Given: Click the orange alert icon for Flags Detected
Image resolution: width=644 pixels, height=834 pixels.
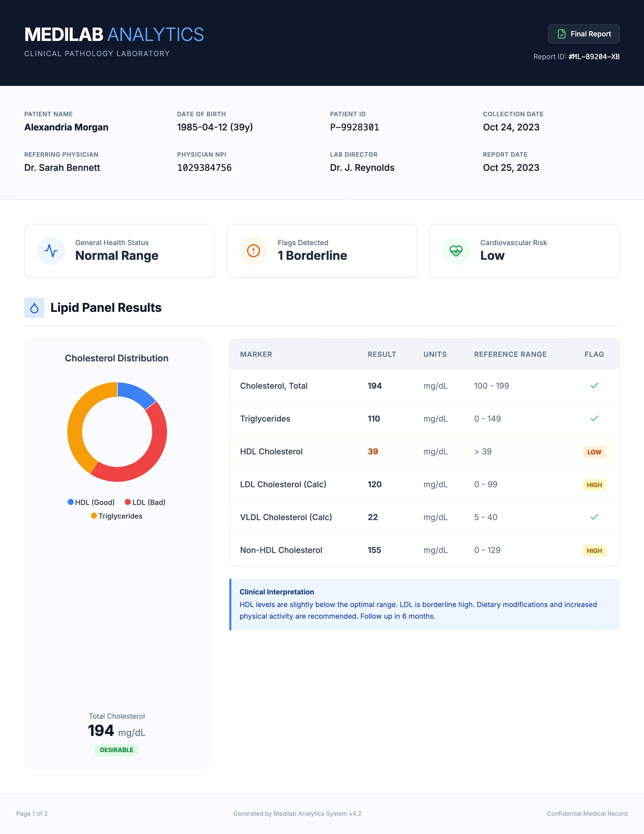Looking at the screenshot, I should (x=253, y=250).
